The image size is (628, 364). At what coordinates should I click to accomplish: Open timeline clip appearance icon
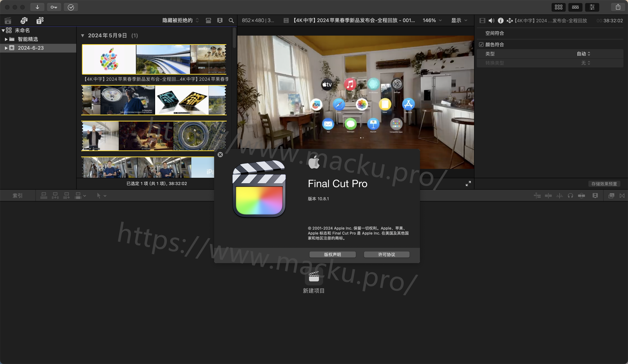595,196
